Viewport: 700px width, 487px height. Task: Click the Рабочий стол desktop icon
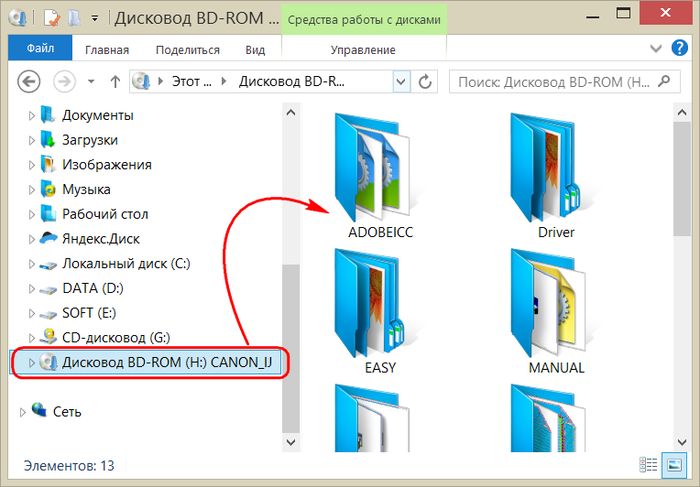47,214
